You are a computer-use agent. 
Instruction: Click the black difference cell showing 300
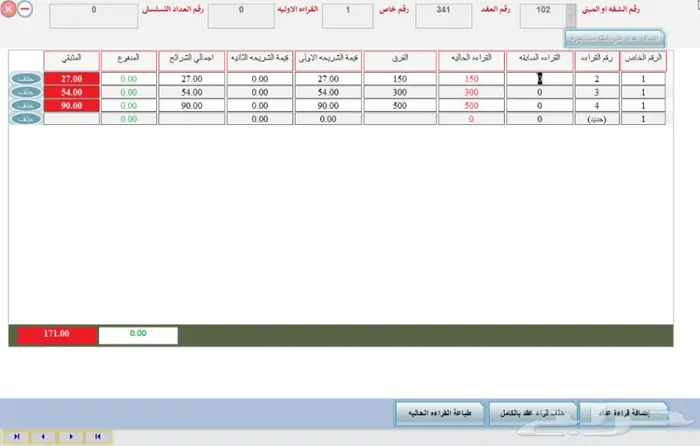pos(400,92)
